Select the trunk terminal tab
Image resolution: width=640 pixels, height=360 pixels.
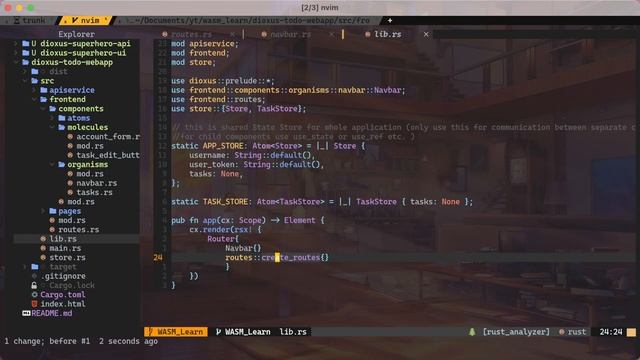tap(29, 20)
